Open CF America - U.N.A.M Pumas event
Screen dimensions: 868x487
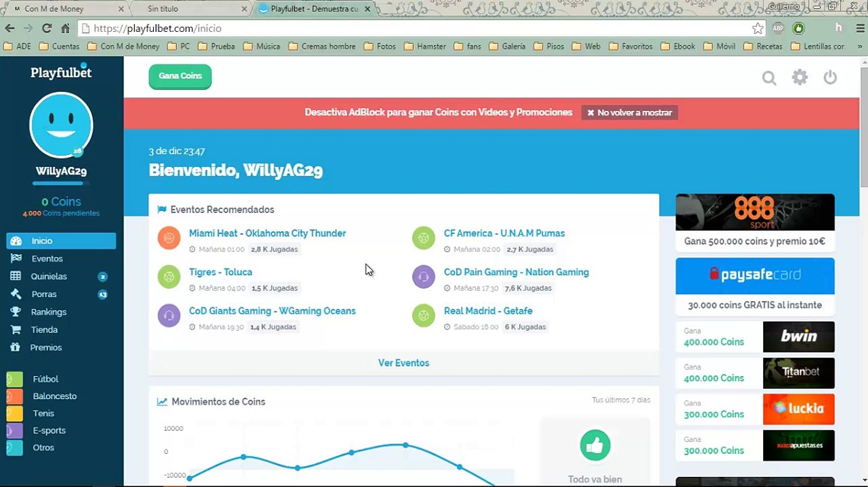pyautogui.click(x=504, y=233)
